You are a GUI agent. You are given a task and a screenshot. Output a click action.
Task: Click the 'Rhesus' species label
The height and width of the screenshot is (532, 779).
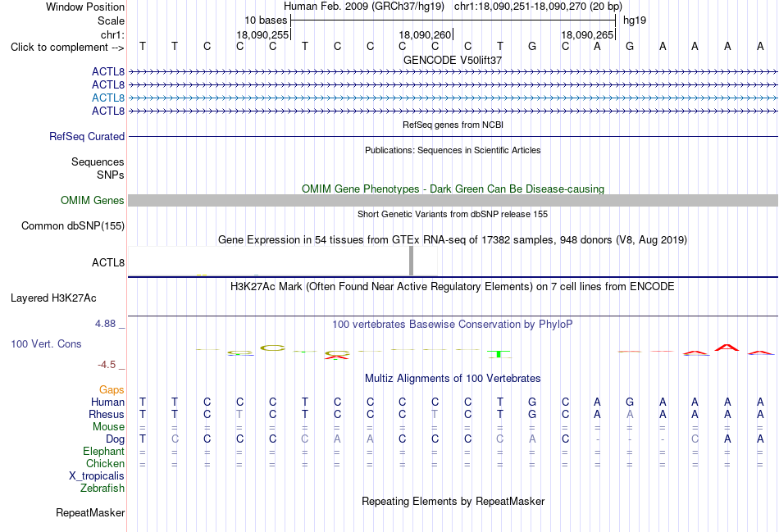click(107, 414)
